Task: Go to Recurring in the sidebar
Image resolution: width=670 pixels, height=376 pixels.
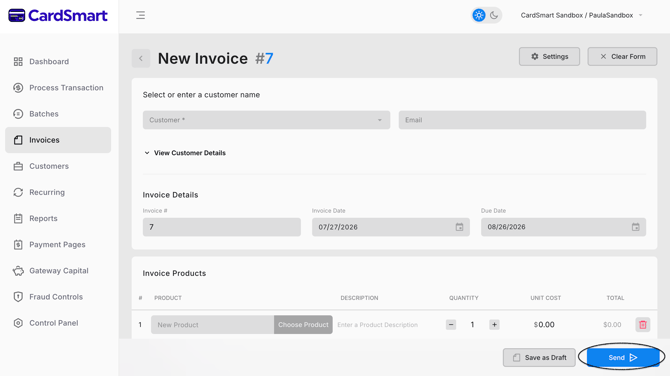Action: click(58, 192)
